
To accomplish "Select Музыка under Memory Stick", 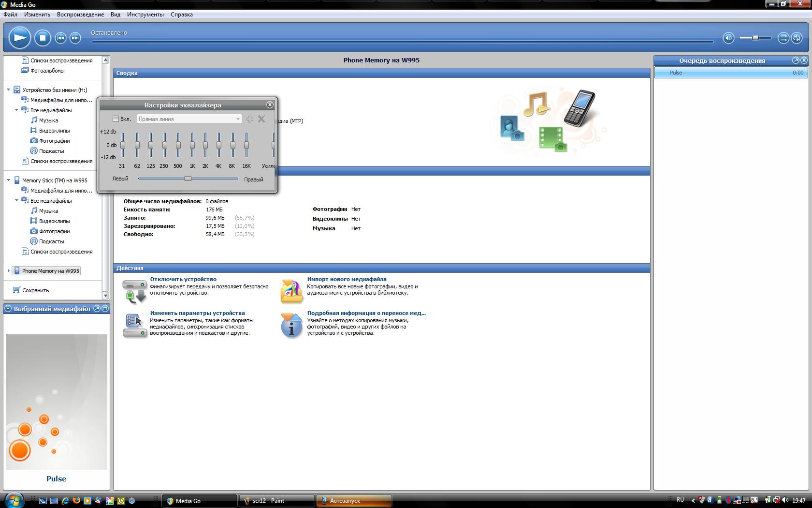I will click(x=48, y=211).
